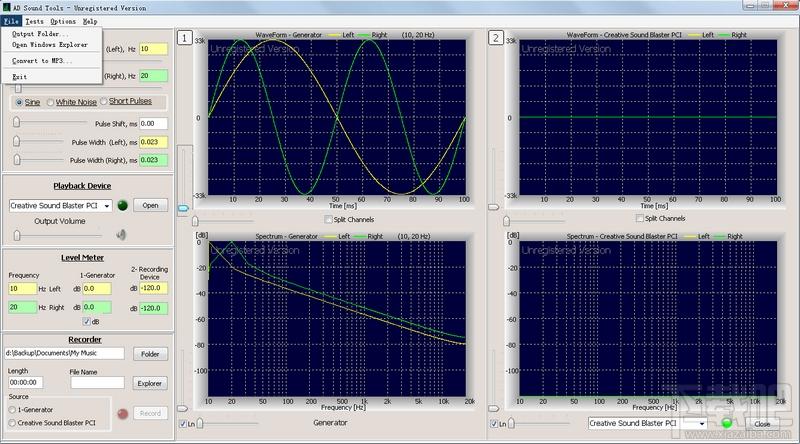
Task: Click slider left of Sound Blaster Split Channels
Action: pyautogui.click(x=506, y=221)
